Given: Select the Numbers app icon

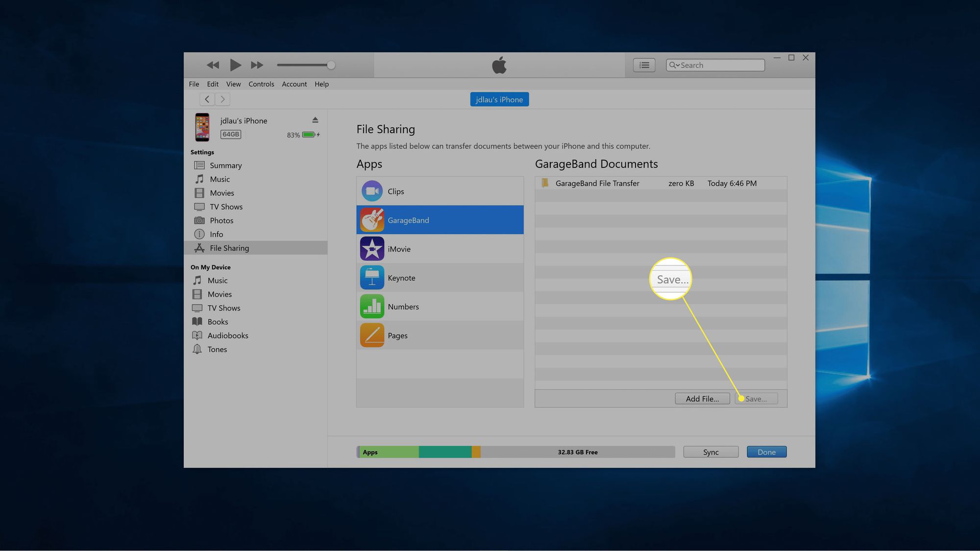Looking at the screenshot, I should [372, 306].
